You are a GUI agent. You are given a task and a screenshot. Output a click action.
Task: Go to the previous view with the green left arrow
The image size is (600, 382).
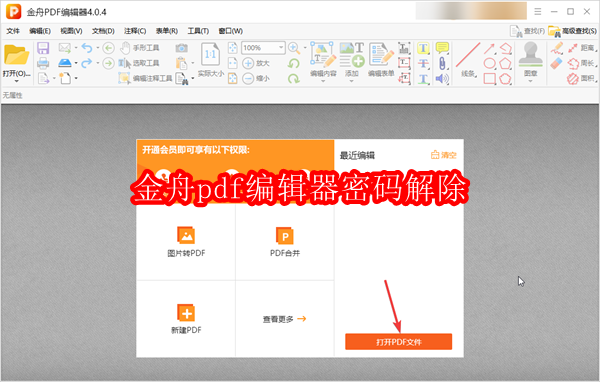108,48
